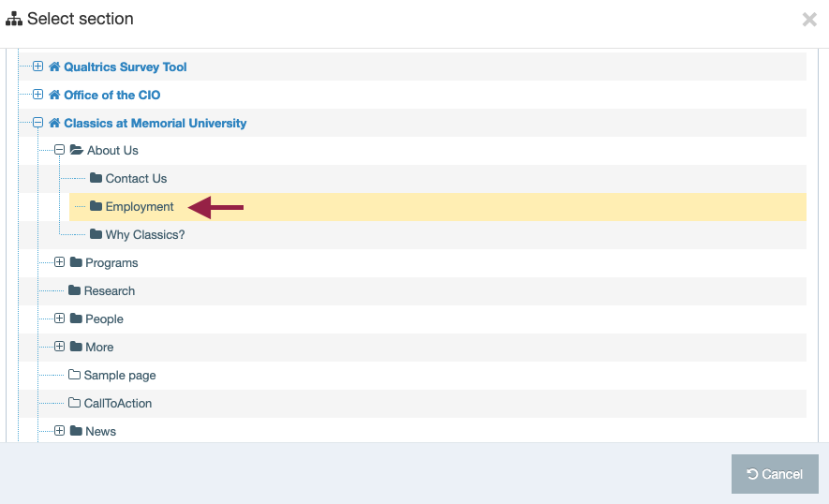Click the folder icon next to Contact Us
This screenshot has width=829, height=504.
coord(96,178)
